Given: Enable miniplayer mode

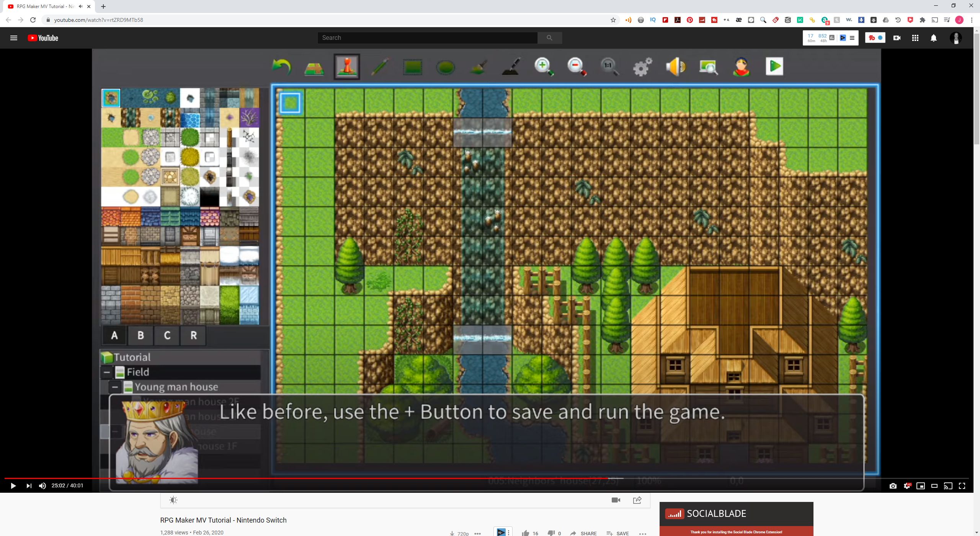Looking at the screenshot, I should [921, 486].
